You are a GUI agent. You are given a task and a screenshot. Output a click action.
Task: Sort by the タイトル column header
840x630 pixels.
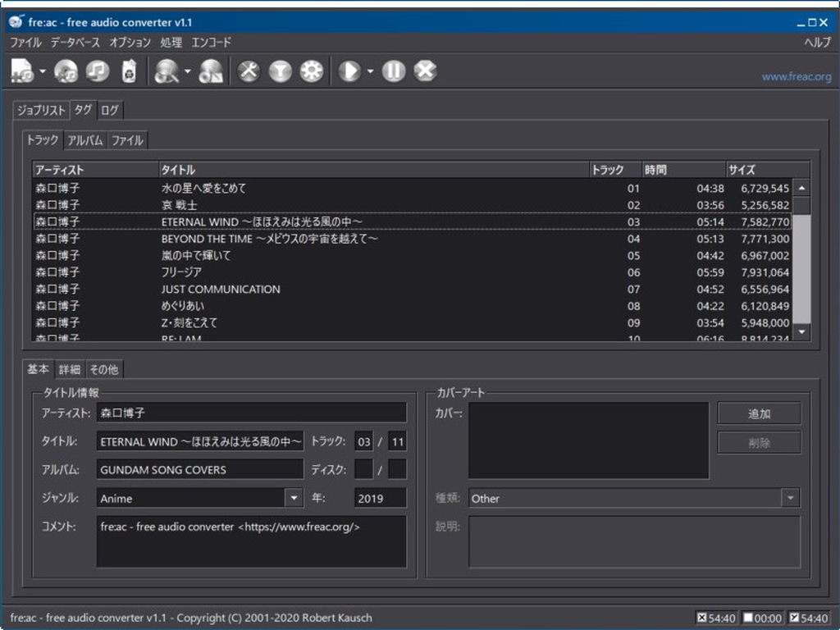pyautogui.click(x=374, y=170)
